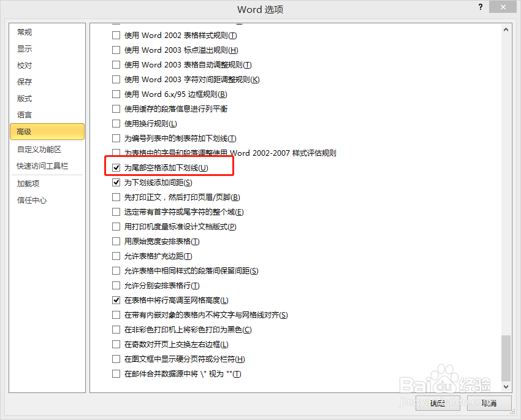Screen dimensions: 521x420
Task: Uncheck 在表格中将行高调至网格高度
Action: [116, 300]
